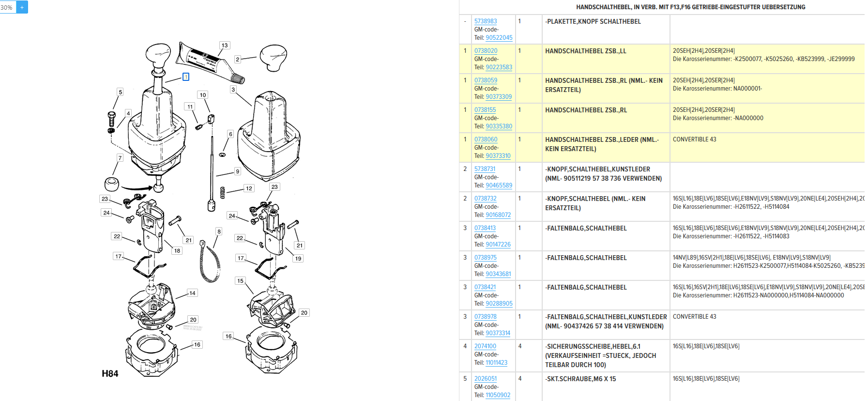Open GM code link 90168072
This screenshot has height=401, width=868.
click(498, 215)
